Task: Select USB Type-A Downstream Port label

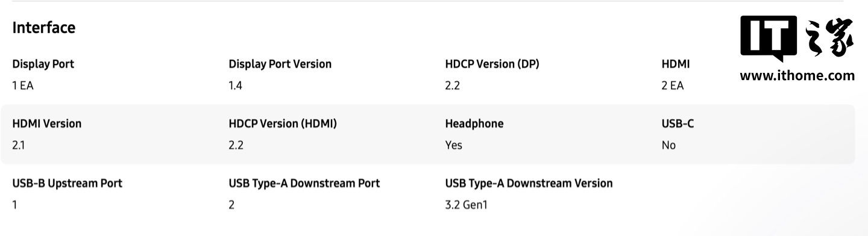Action: (x=304, y=183)
